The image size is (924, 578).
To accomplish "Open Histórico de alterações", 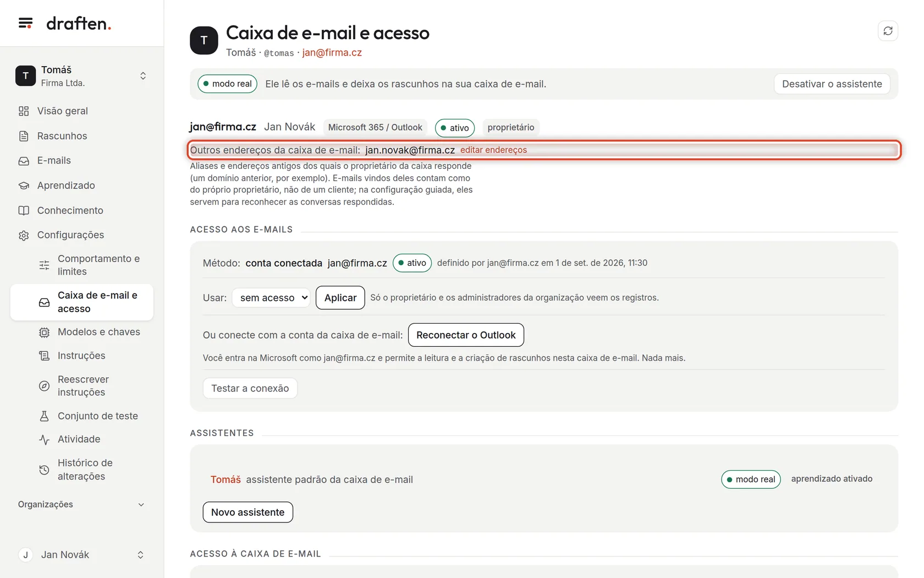I will 85,470.
